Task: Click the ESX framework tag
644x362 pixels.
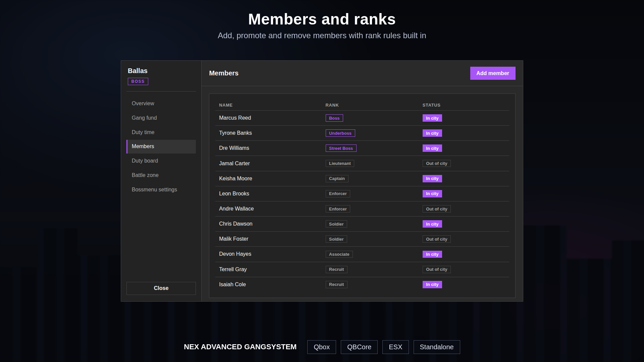Action: [395, 347]
